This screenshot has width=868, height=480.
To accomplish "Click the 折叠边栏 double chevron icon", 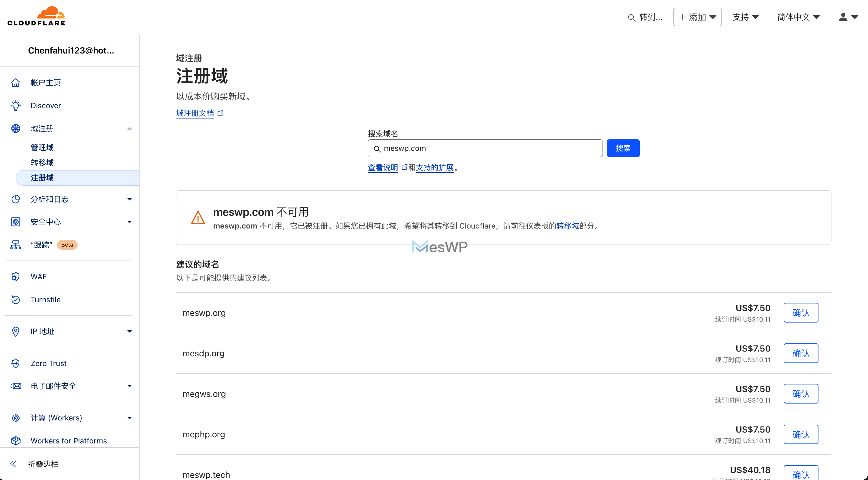I will [14, 464].
